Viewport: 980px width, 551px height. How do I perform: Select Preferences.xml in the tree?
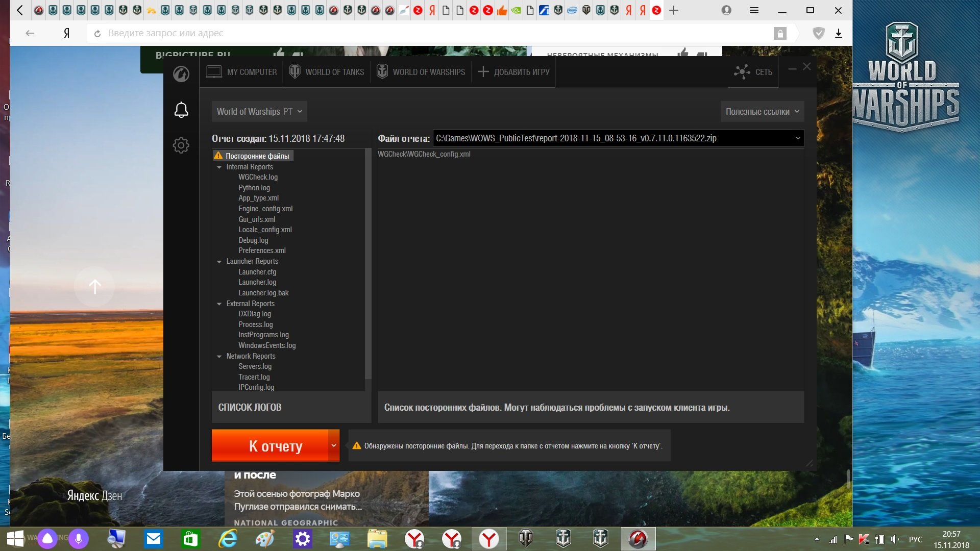pos(262,251)
